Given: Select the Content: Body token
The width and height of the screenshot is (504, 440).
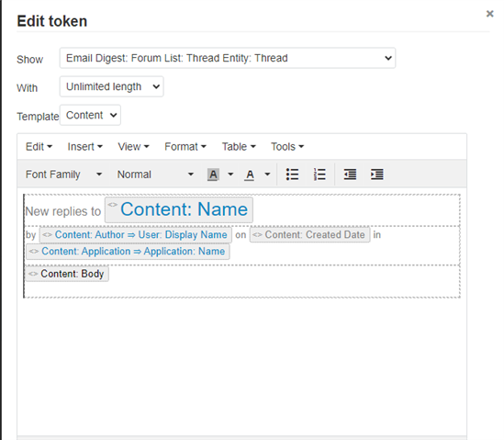Looking at the screenshot, I should click(67, 274).
